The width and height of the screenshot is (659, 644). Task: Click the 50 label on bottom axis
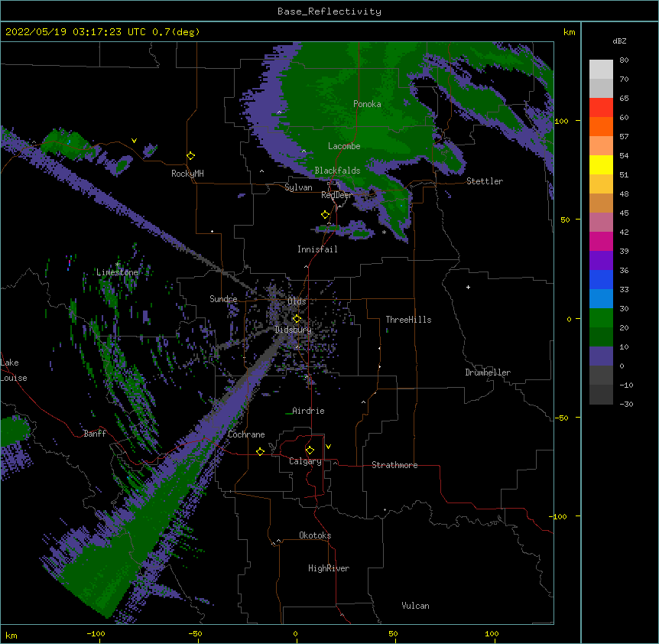392,633
